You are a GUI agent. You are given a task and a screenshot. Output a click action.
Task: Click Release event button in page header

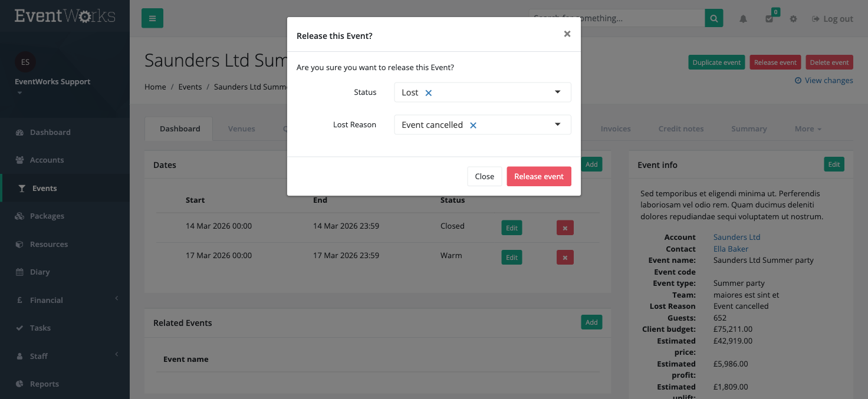pyautogui.click(x=775, y=62)
